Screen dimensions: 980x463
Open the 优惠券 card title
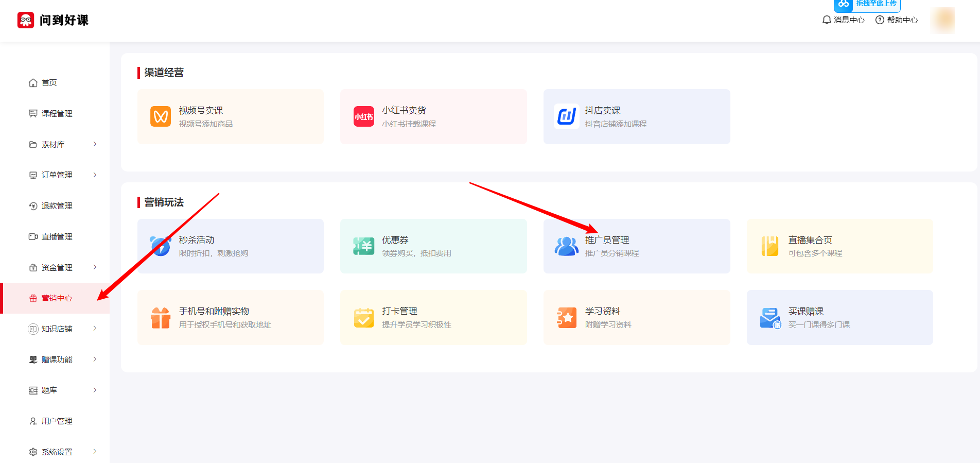pos(395,240)
